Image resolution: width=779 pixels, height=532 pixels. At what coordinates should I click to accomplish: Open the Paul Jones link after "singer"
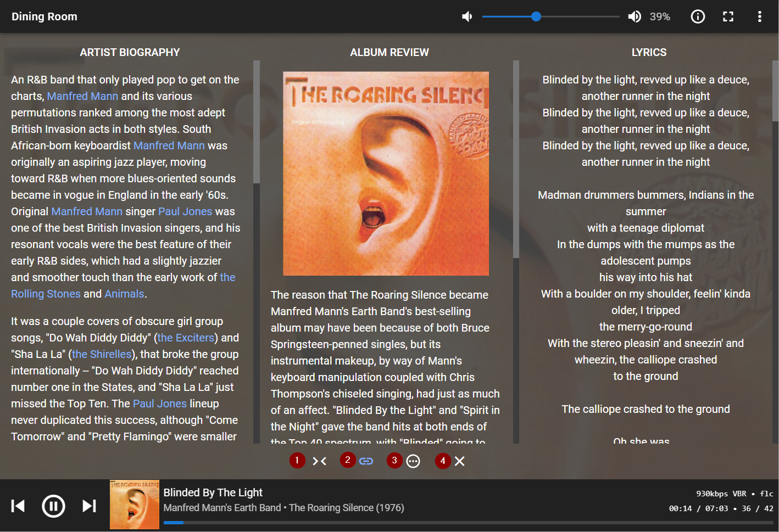[185, 211]
